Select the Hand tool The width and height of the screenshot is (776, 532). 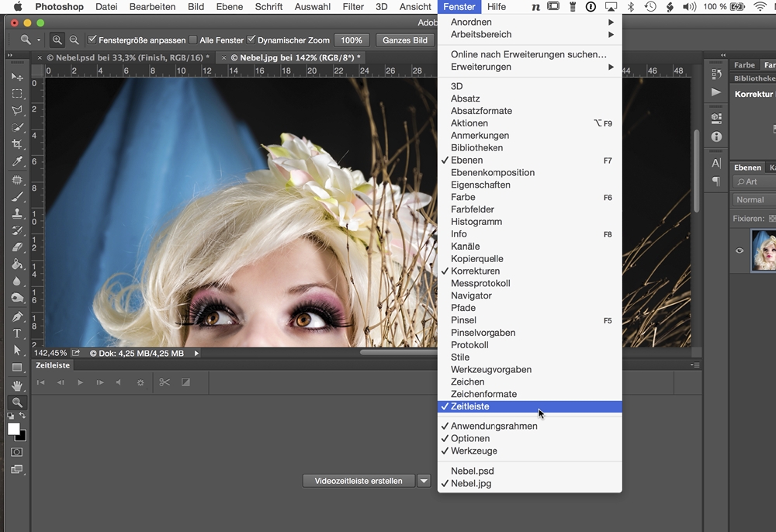point(17,385)
